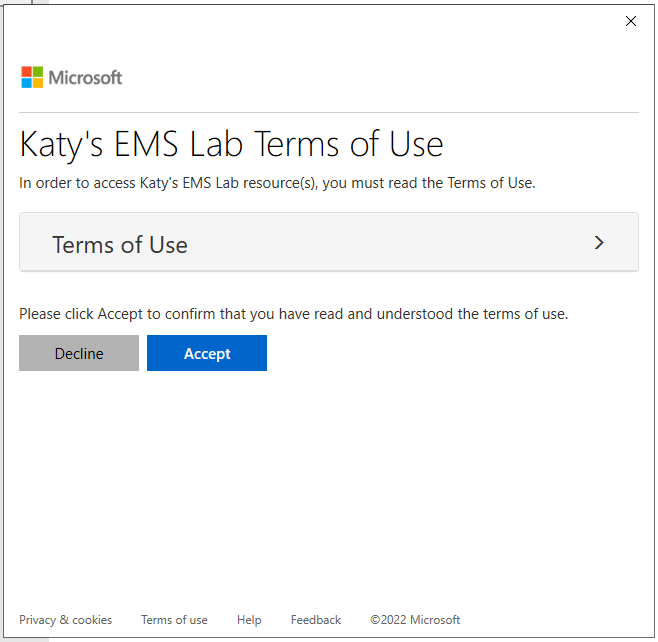Open the Feedback link in footer
658x642 pixels.
click(316, 620)
